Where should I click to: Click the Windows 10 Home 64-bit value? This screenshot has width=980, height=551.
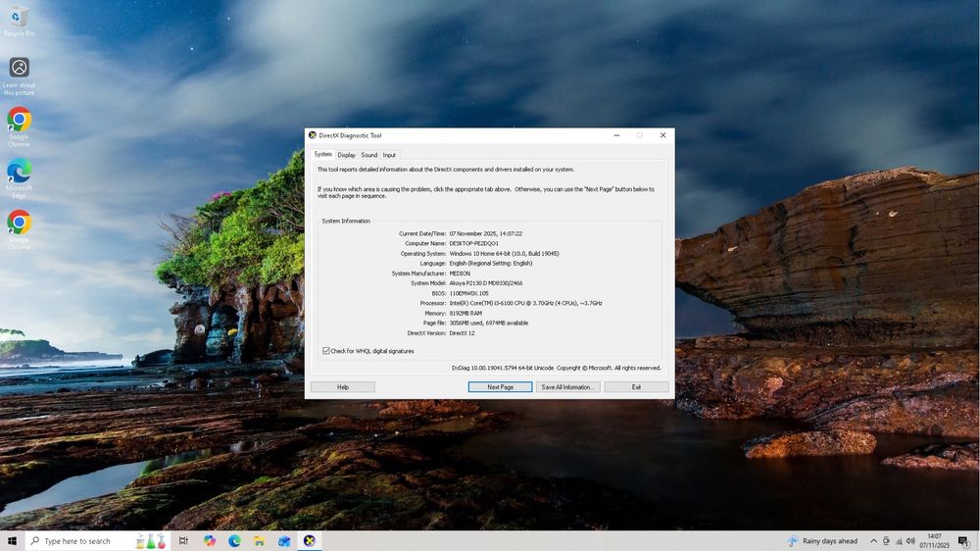click(x=504, y=254)
